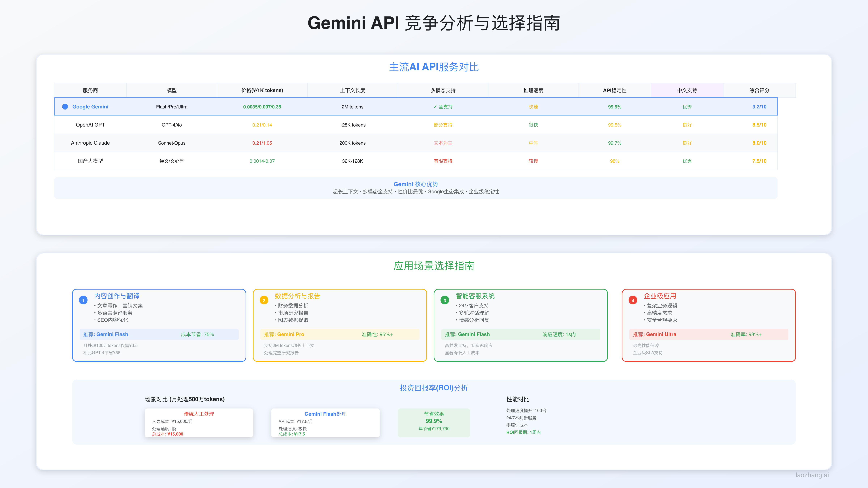Click the 服务商 column header
Image resolution: width=868 pixels, height=488 pixels.
[90, 91]
